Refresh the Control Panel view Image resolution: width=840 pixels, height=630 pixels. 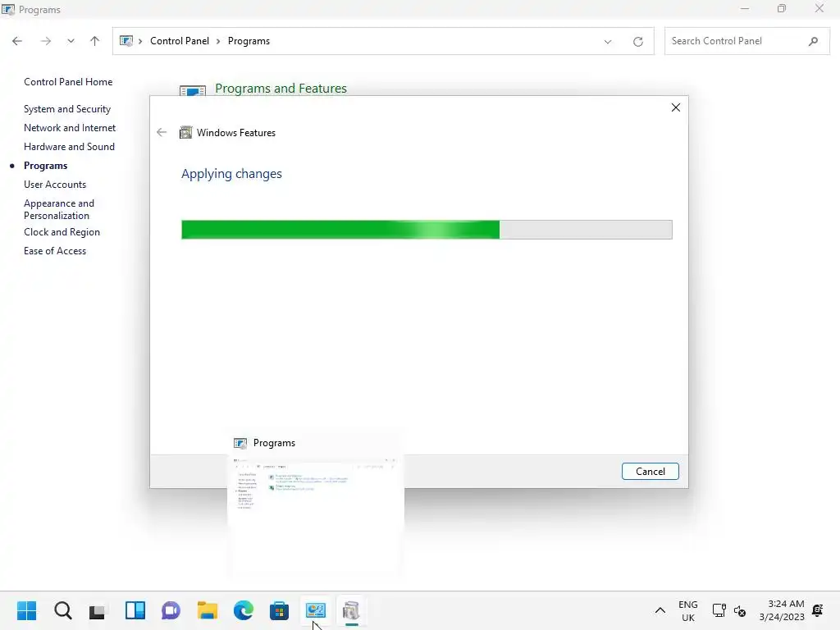coord(637,41)
